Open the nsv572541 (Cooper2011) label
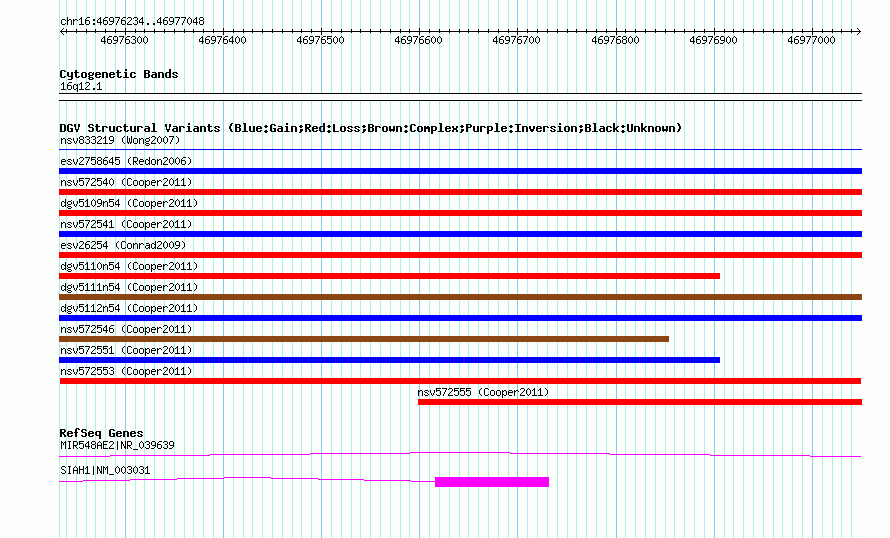This screenshot has height=538, width=890. (126, 224)
